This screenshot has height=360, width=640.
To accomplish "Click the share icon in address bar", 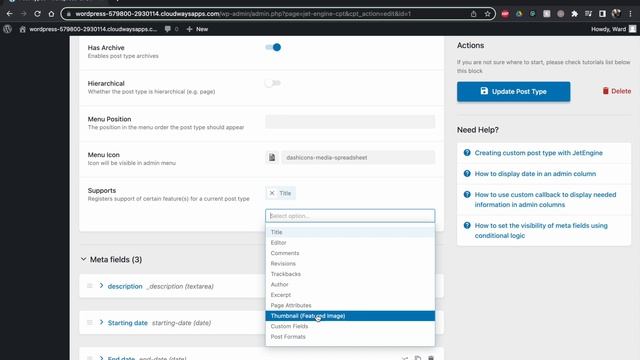I will tap(473, 14).
